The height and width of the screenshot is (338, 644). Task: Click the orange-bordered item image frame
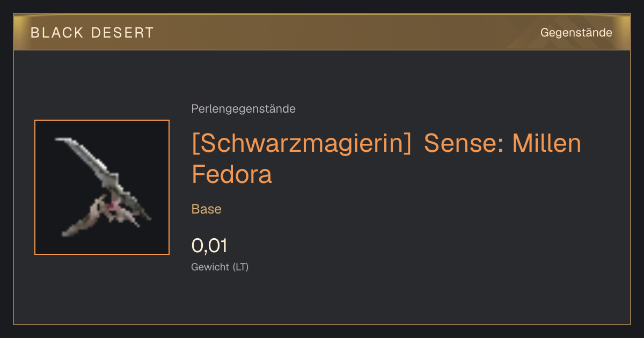(102, 187)
